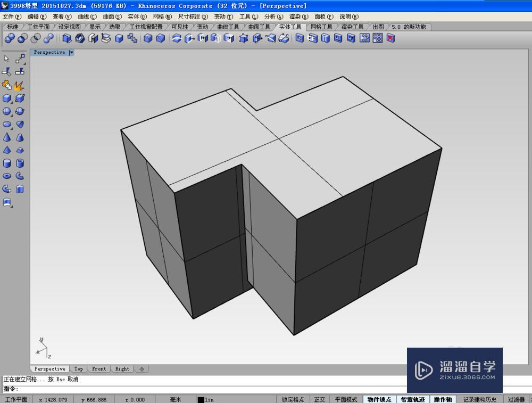Open the 文件(F) file menu
Image resolution: width=532 pixels, height=403 pixels.
click(x=12, y=17)
